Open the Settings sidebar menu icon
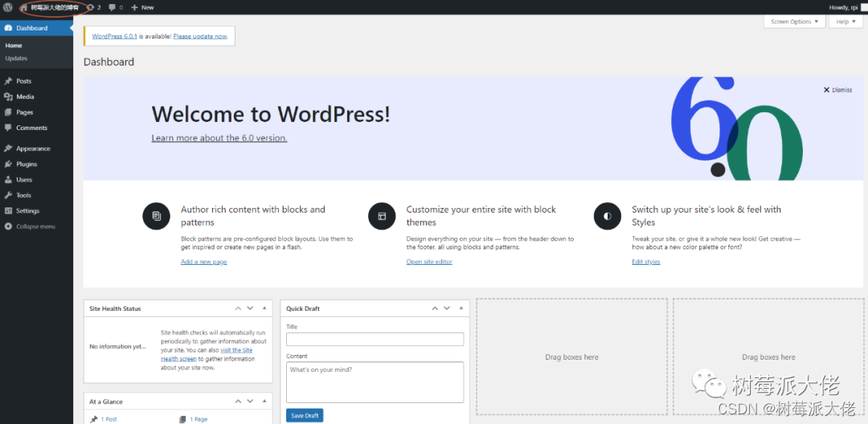 (x=8, y=210)
